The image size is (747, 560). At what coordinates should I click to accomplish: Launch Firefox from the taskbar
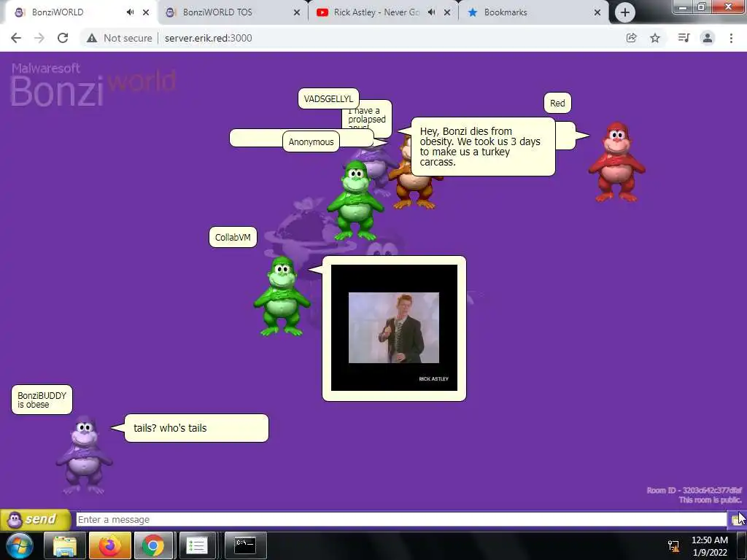[109, 545]
